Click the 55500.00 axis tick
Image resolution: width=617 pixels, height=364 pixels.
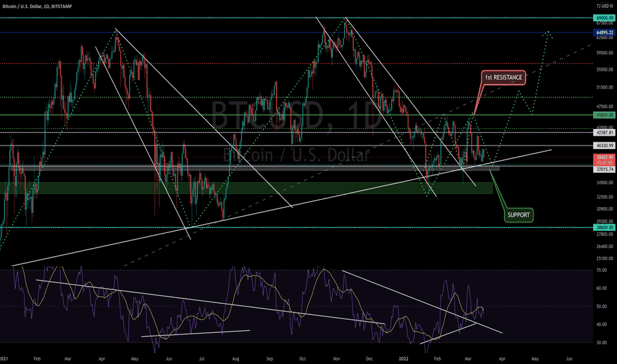[605, 69]
